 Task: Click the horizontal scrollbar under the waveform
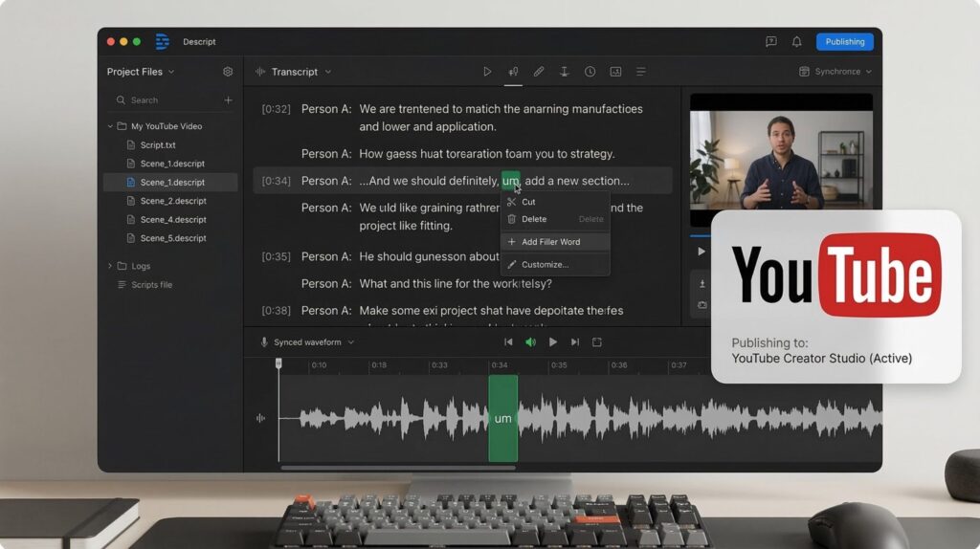(x=398, y=467)
